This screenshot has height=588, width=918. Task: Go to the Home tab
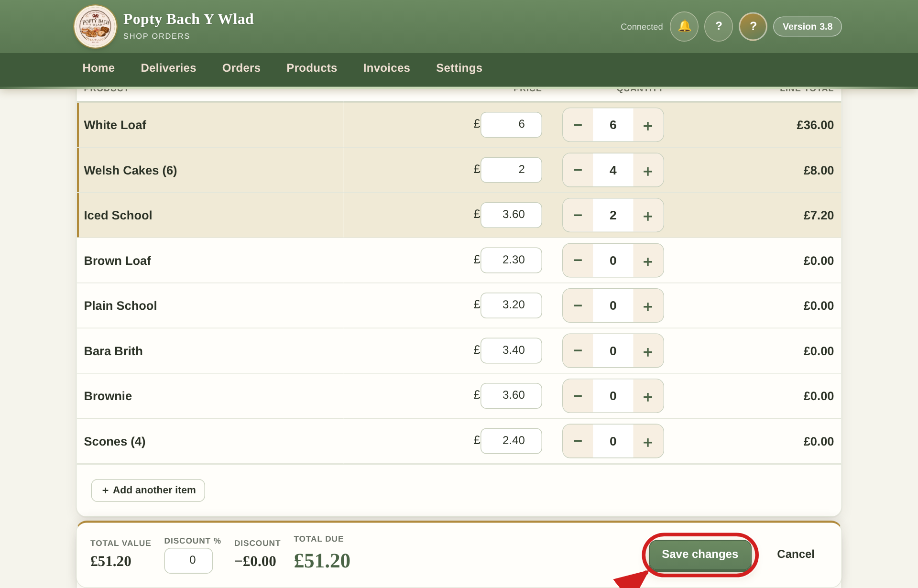tap(98, 68)
